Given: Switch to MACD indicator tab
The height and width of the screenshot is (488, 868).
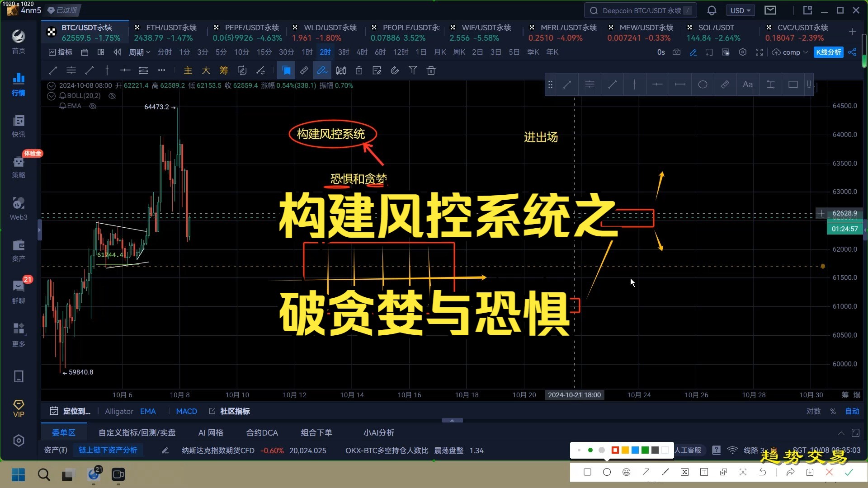Looking at the screenshot, I should (x=186, y=411).
